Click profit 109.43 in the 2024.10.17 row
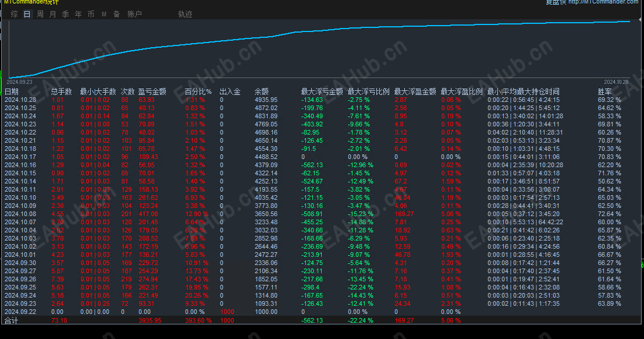Viewport: 644px width, 339px height. pos(148,157)
